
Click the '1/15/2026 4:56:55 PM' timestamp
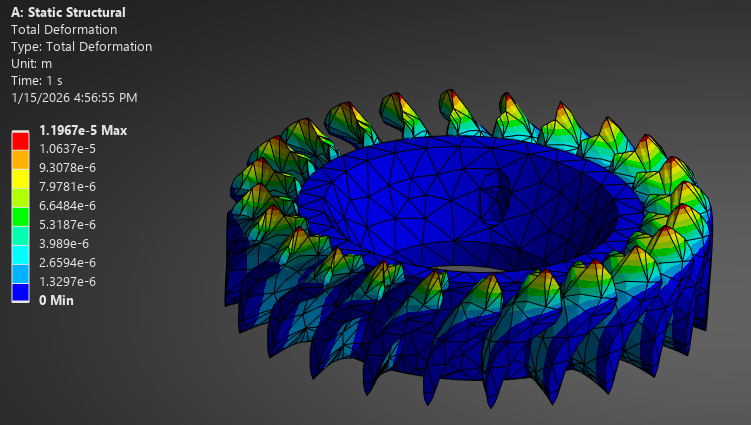pyautogui.click(x=74, y=98)
